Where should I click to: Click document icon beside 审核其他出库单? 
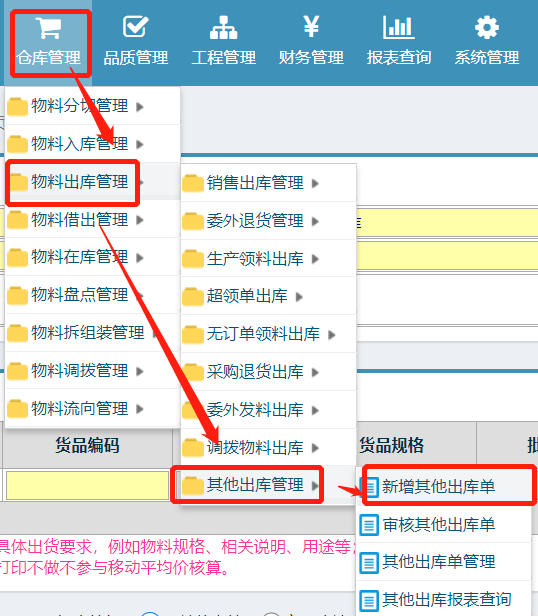[x=369, y=525]
